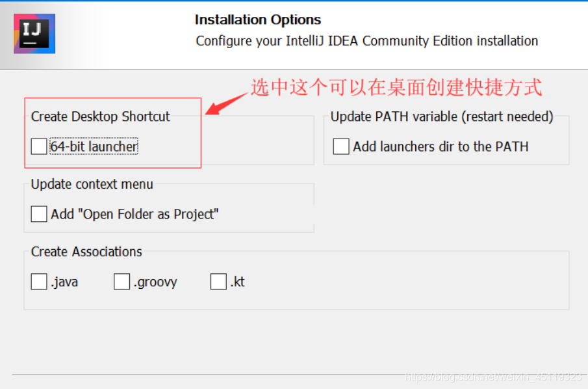Image resolution: width=588 pixels, height=389 pixels.
Task: Associate .java files via its checkbox
Action: click(x=39, y=282)
